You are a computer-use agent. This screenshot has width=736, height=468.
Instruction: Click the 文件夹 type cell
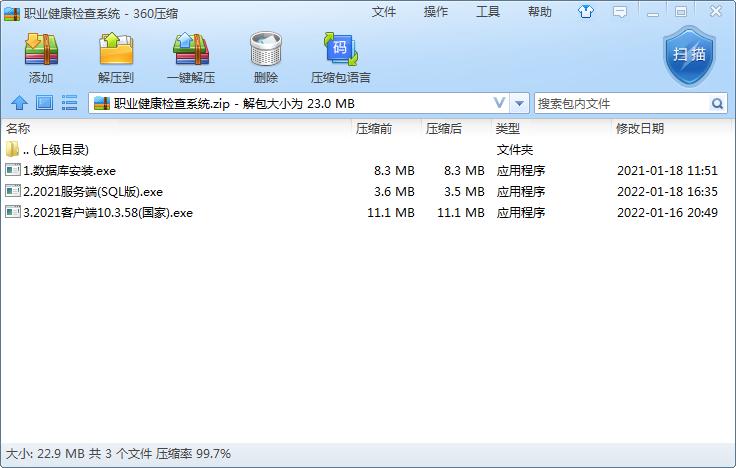pyautogui.click(x=515, y=150)
